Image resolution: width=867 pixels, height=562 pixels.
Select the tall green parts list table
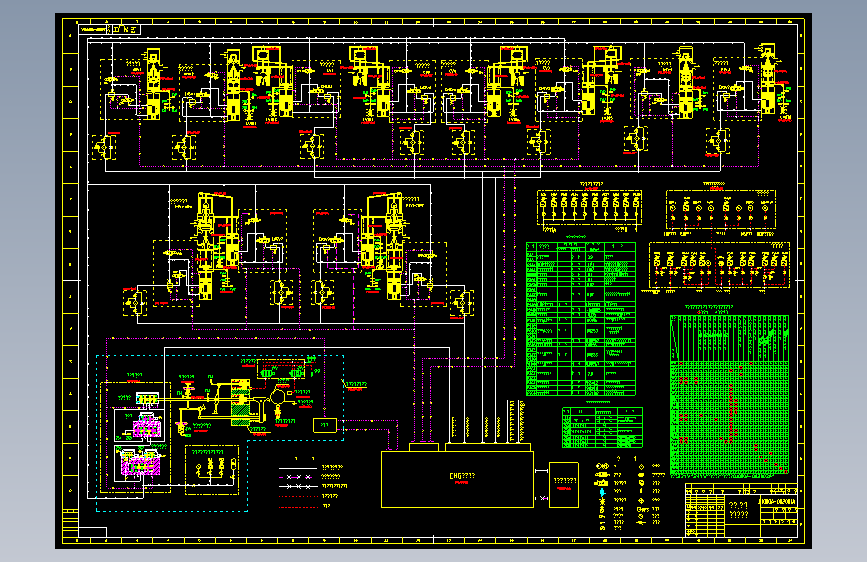pos(581,319)
